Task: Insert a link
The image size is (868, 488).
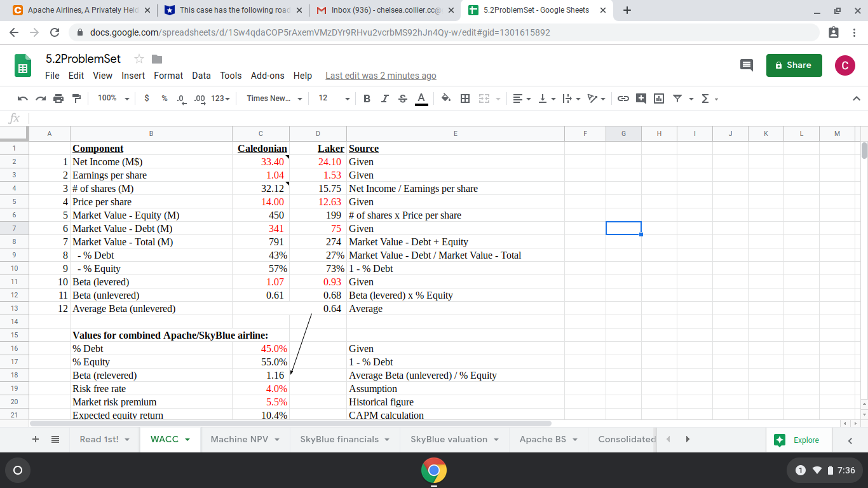Action: coord(623,98)
